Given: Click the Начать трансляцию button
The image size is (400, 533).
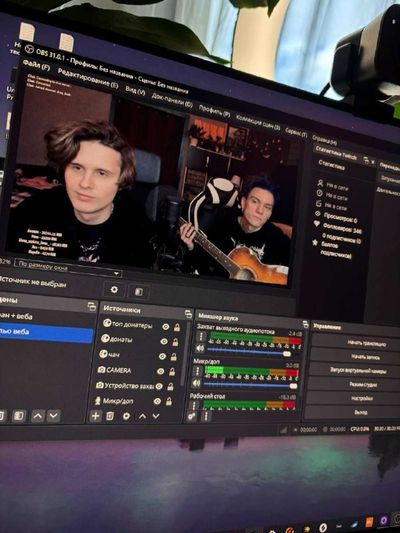Looking at the screenshot, I should tap(367, 343).
